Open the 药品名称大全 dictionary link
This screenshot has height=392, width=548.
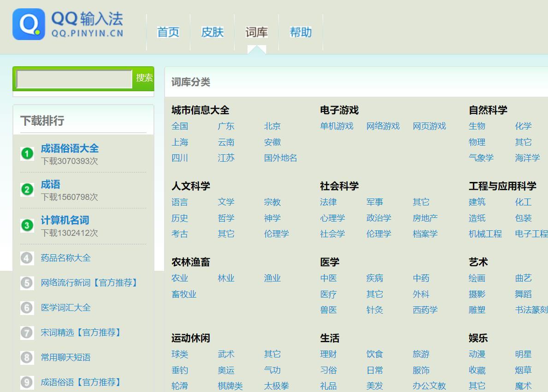point(66,258)
